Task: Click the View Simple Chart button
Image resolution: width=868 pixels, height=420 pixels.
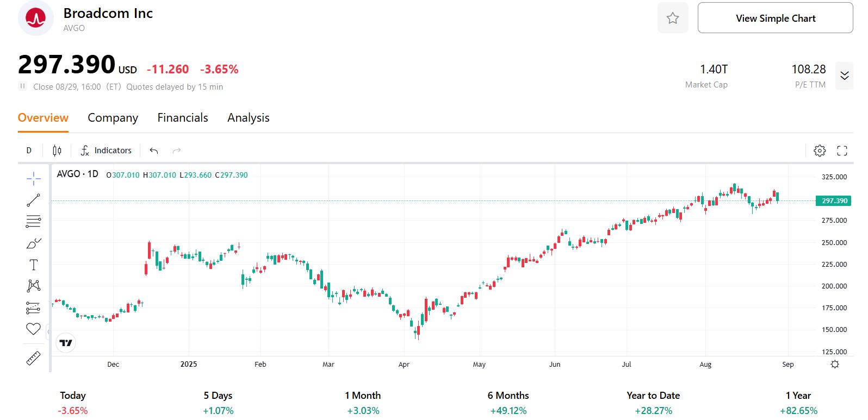Action: 774,18
